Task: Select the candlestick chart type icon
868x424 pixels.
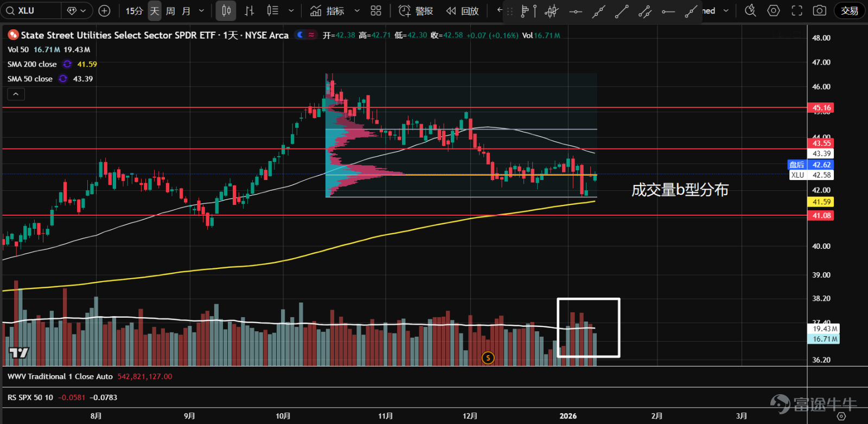Action: [226, 11]
